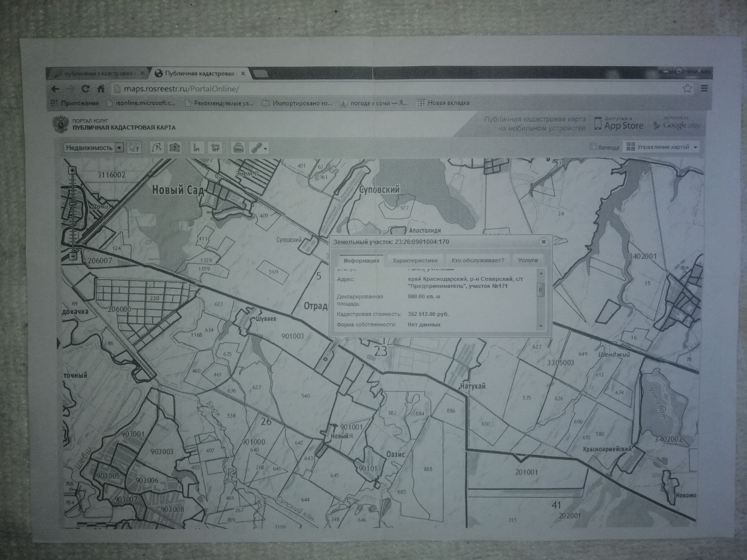Close the Земельный участок info popup
747x560 pixels.
(544, 241)
